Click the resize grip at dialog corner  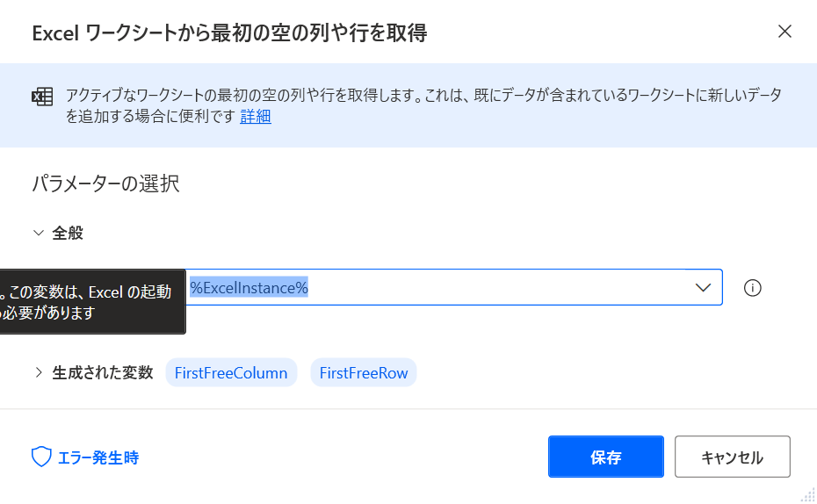click(807, 494)
